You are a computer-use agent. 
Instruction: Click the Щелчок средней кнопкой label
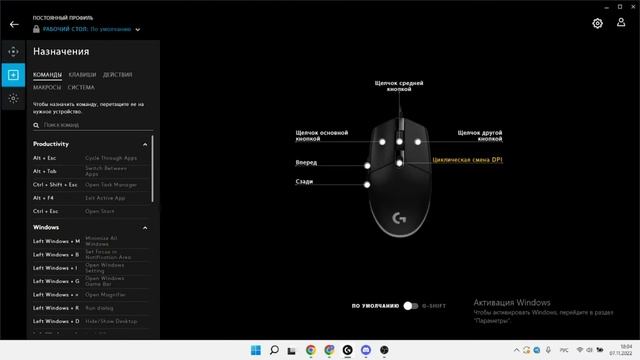(x=399, y=86)
